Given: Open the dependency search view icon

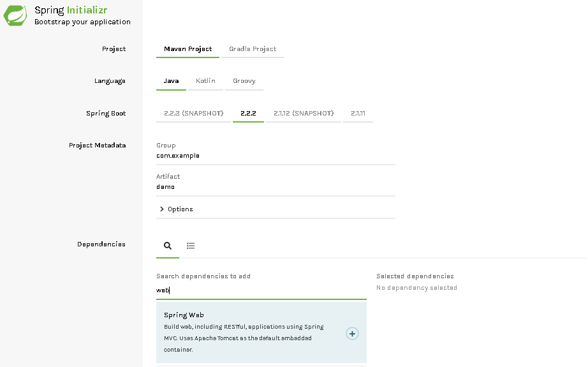Looking at the screenshot, I should point(168,246).
